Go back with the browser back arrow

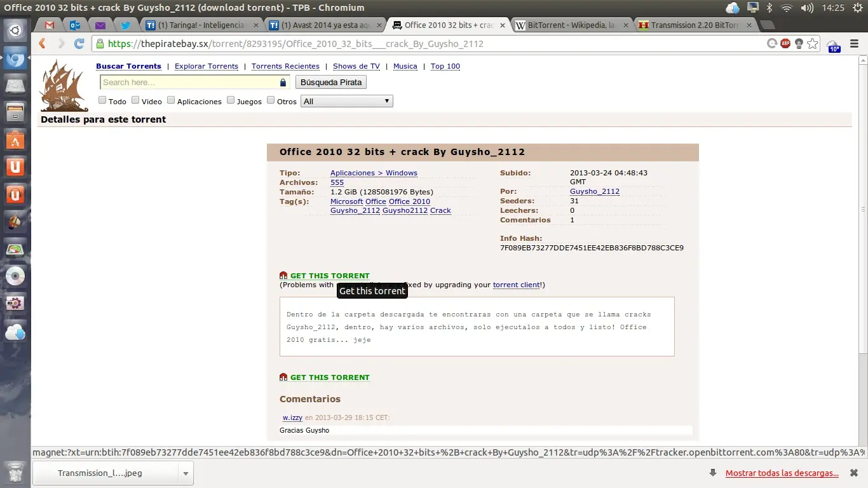(x=43, y=44)
